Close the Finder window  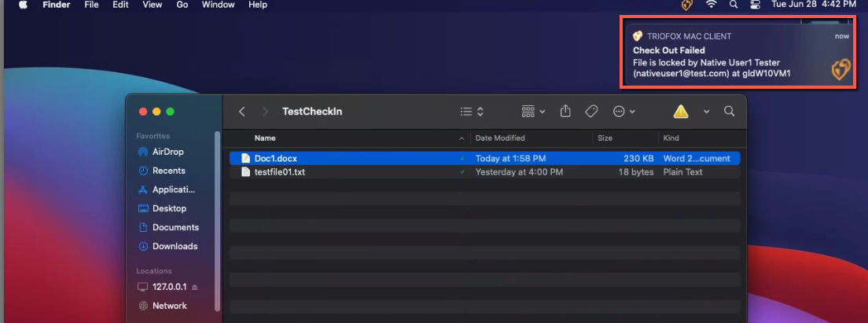coord(143,111)
